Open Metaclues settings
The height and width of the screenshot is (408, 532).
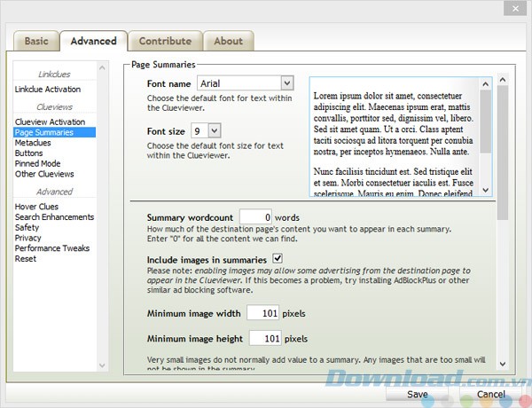coord(33,143)
